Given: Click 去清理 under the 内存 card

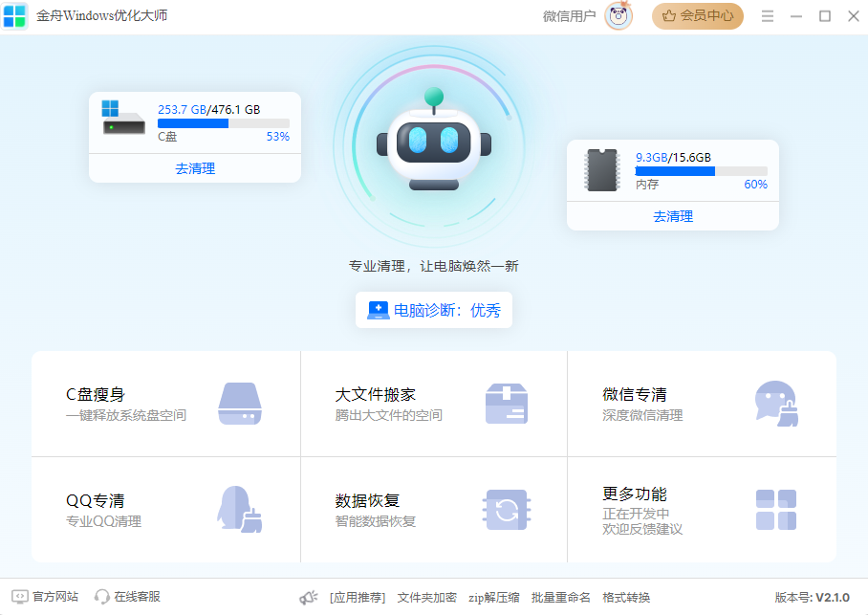Looking at the screenshot, I should [672, 215].
